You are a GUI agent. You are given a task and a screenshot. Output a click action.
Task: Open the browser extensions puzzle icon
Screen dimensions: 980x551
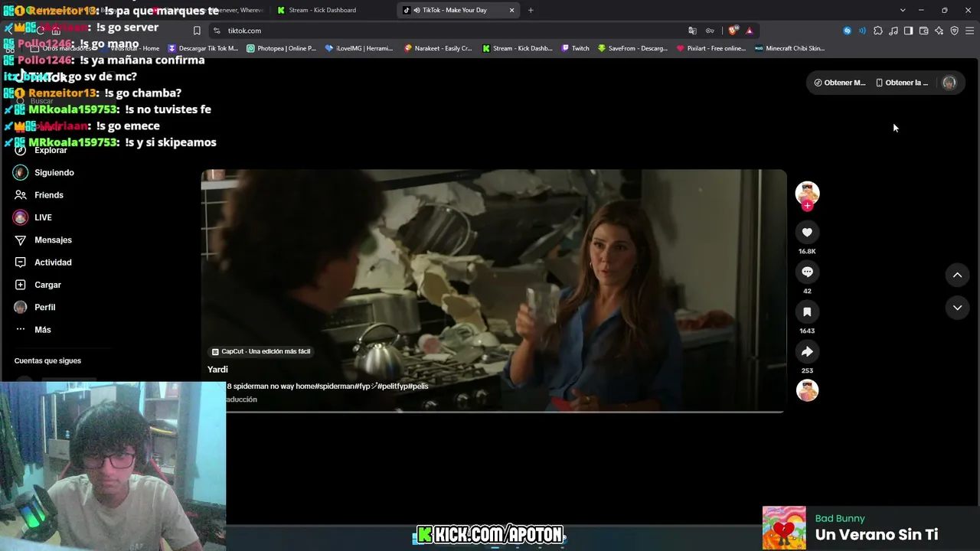coord(878,31)
